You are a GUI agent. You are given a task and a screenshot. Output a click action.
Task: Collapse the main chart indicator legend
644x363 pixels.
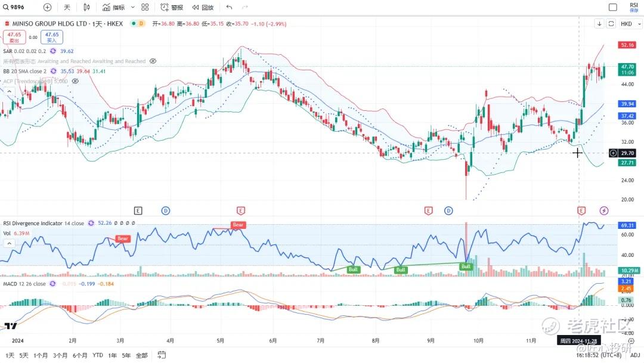(x=9, y=91)
